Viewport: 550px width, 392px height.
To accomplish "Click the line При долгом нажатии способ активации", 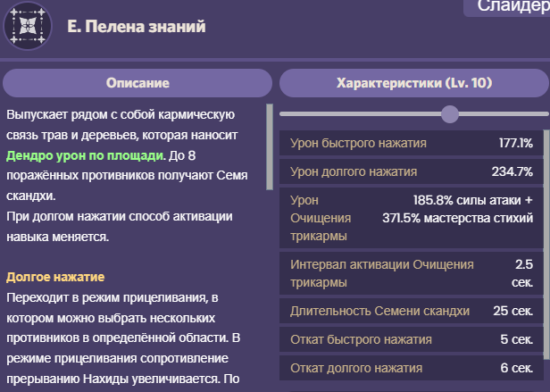I will [x=120, y=216].
